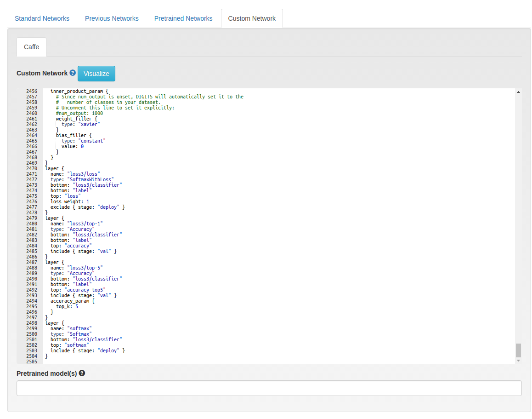532x419 pixels.
Task: Place cursor on top_k: 5 line
Action: point(67,307)
